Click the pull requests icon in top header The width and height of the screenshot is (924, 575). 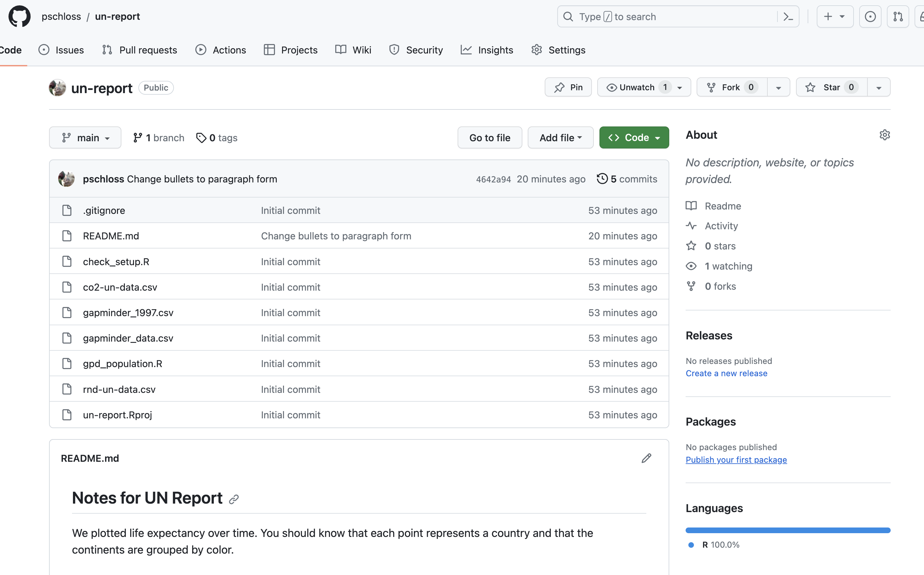click(x=898, y=17)
